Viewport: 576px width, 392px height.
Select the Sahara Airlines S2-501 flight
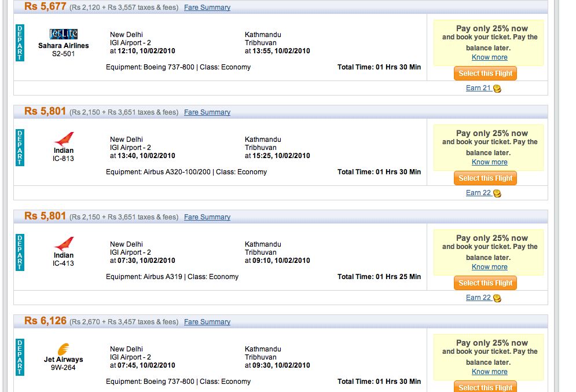pos(485,74)
